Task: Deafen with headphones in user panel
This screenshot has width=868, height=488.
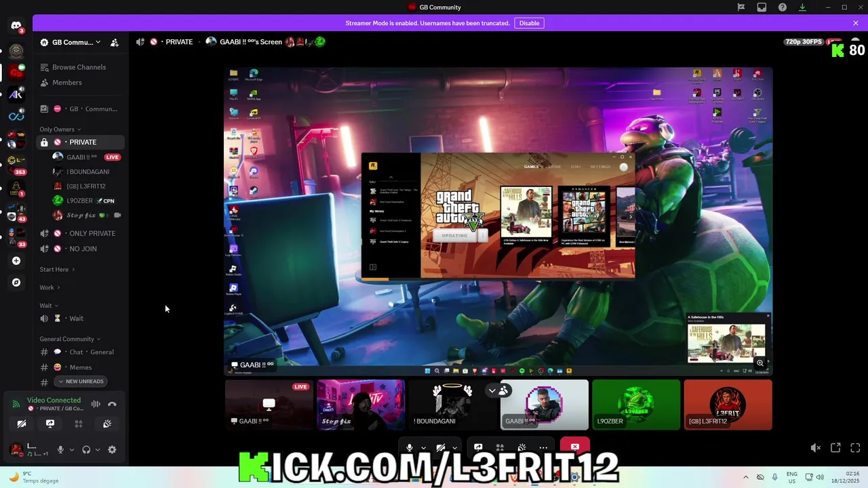Action: (x=86, y=449)
